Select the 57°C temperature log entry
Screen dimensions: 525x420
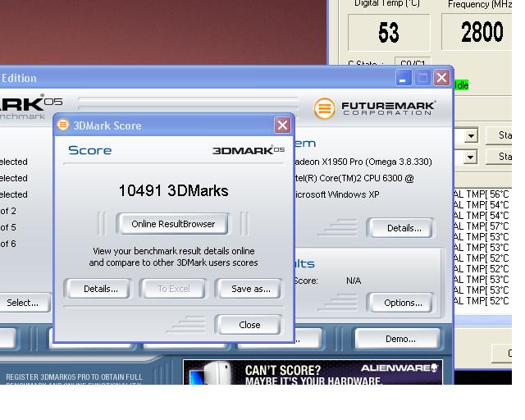[x=482, y=226]
